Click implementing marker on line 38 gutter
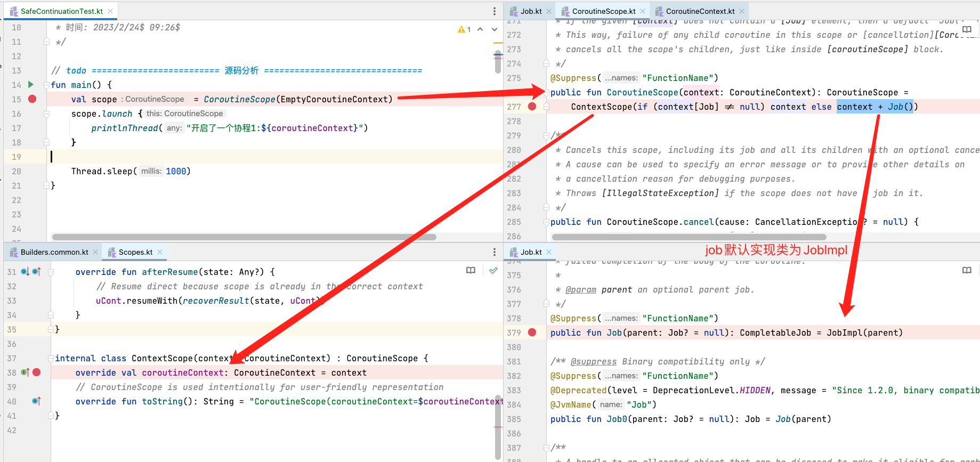Viewport: 980px width, 462px height. click(25, 372)
